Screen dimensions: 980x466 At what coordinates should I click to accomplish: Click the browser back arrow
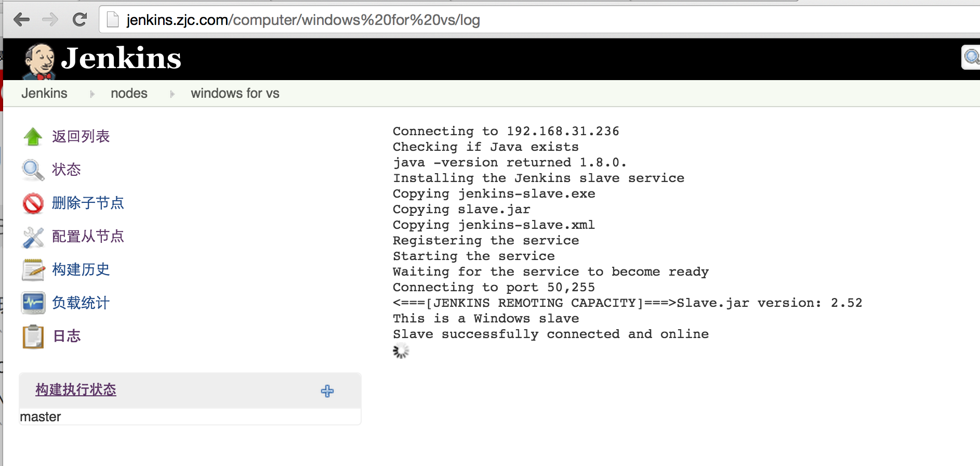(21, 20)
